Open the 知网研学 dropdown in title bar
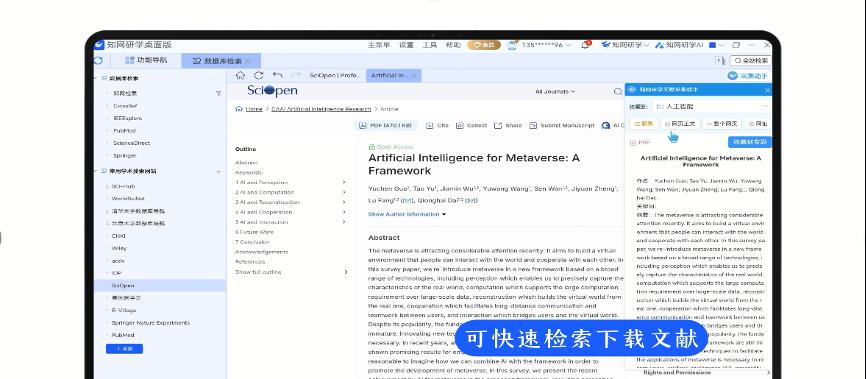Image resolution: width=866 pixels, height=379 pixels. coord(625,45)
